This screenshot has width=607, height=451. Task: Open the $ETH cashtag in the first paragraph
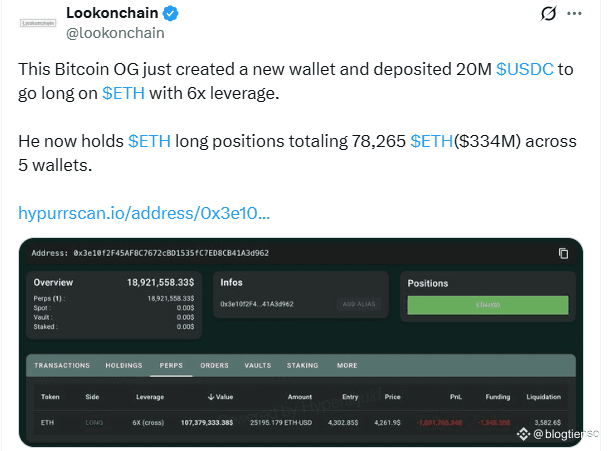[x=123, y=93]
